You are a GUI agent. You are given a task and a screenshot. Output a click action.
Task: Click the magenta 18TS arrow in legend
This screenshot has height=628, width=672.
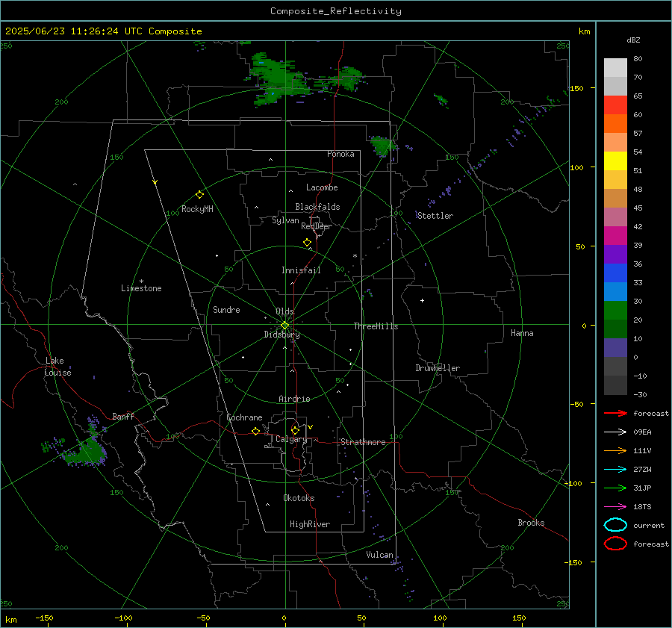[615, 507]
